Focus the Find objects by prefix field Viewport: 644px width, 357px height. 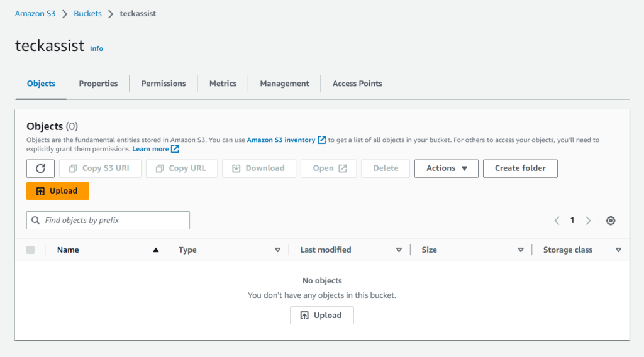click(108, 221)
